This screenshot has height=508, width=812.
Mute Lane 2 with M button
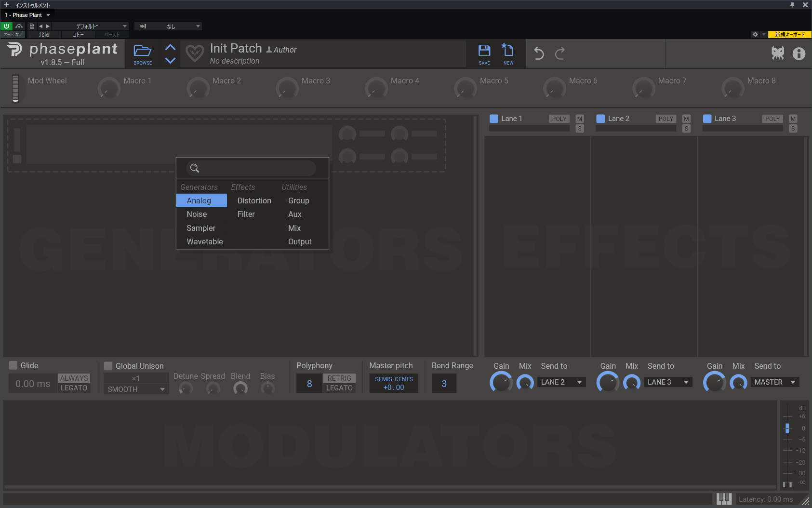click(x=687, y=119)
